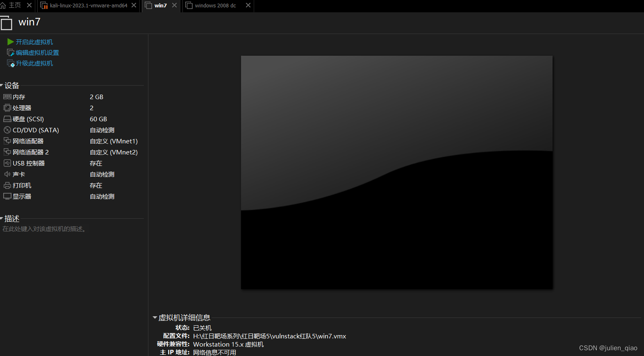Click 网络信息不可用 IP address text
Image resolution: width=644 pixels, height=356 pixels.
pyautogui.click(x=215, y=352)
